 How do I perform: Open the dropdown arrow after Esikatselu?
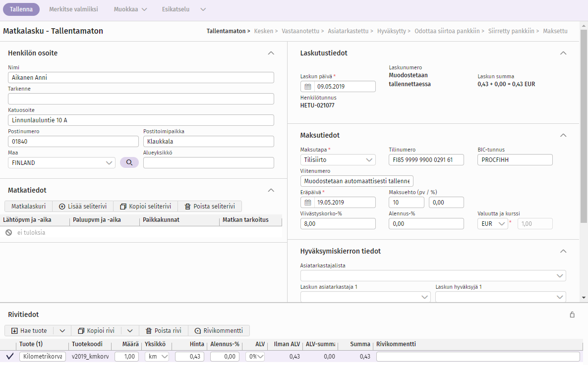(203, 9)
